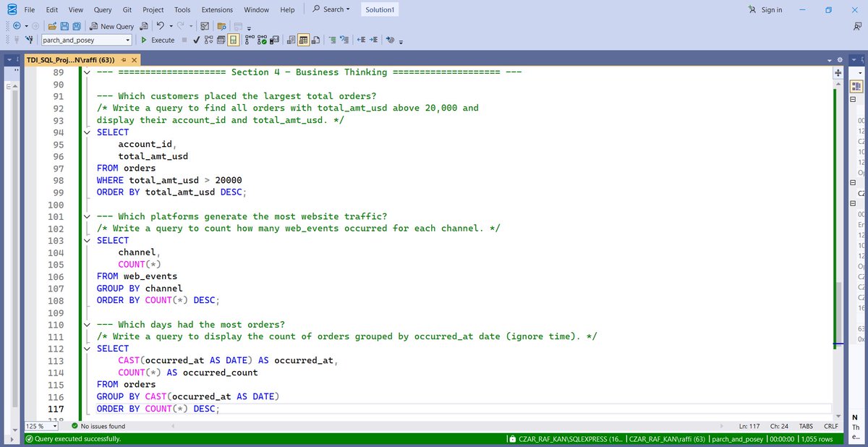Pin the TDI_SQL_Proj document tab
The height and width of the screenshot is (447, 868).
tap(124, 59)
